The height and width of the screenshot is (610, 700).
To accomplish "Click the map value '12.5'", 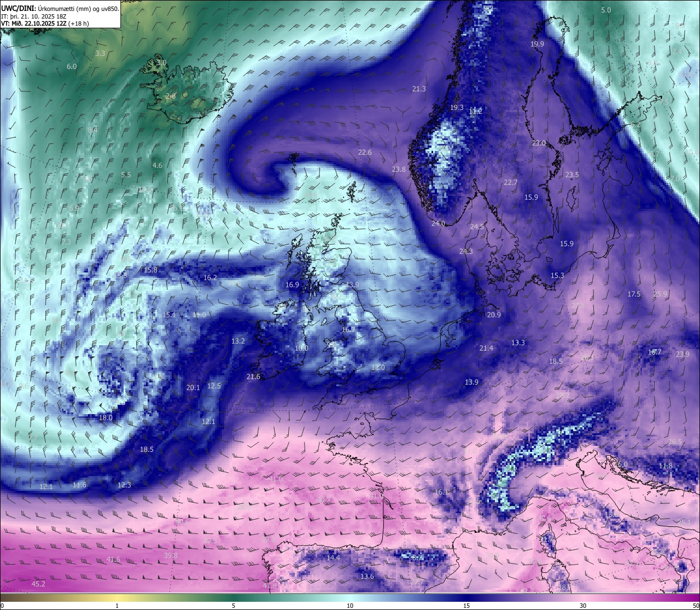I will pos(214,386).
